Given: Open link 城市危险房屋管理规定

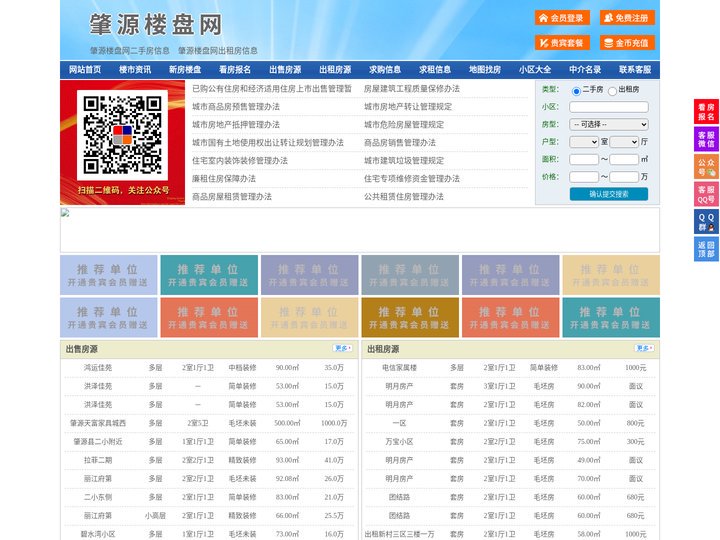Looking at the screenshot, I should coord(404,124).
